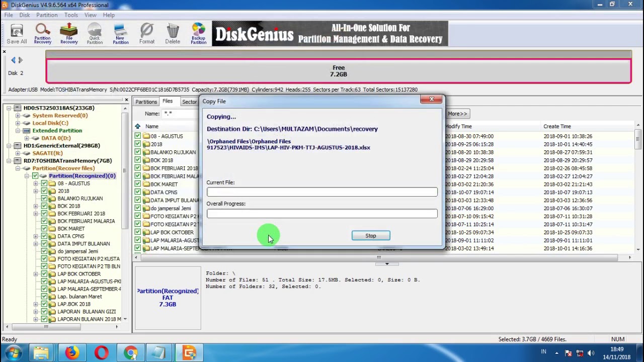
Task: Click the file list horizontal scrollbar
Action: 379,257
